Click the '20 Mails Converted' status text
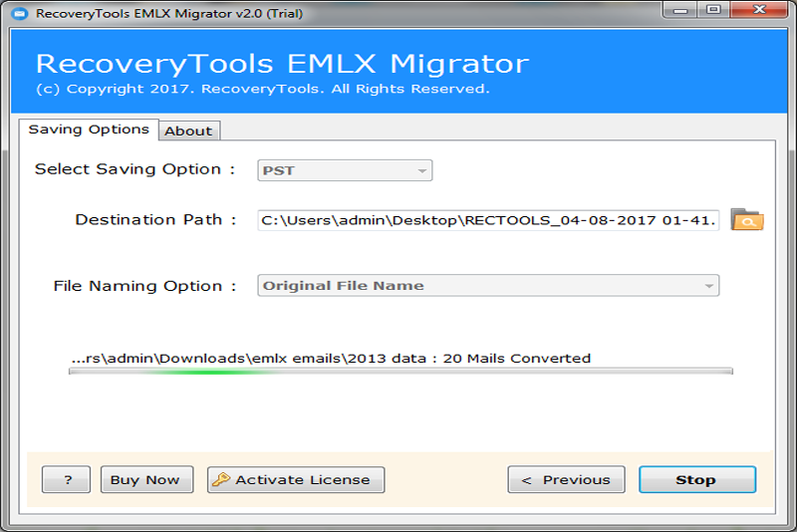 point(516,359)
